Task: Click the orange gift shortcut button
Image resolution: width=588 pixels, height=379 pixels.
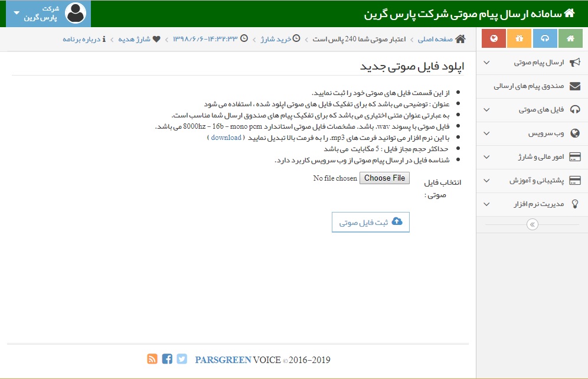Action: click(x=519, y=38)
